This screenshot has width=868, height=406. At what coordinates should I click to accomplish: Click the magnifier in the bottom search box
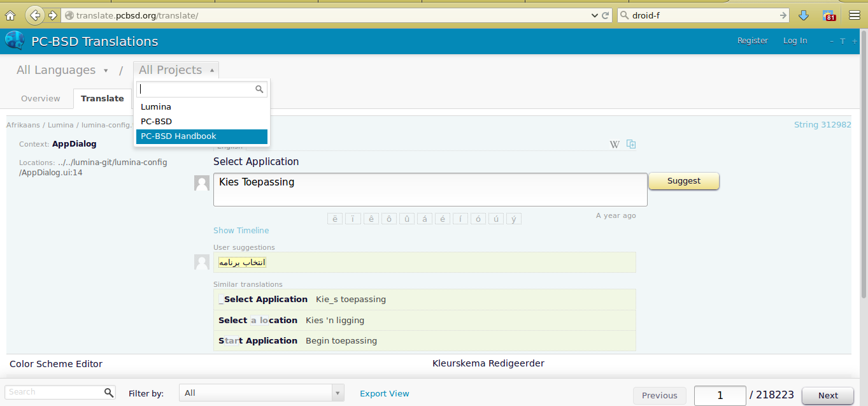click(109, 393)
